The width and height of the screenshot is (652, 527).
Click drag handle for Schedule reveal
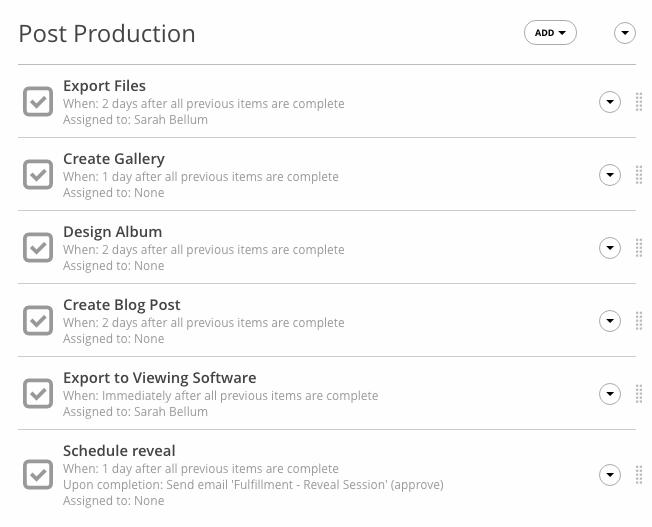[639, 475]
